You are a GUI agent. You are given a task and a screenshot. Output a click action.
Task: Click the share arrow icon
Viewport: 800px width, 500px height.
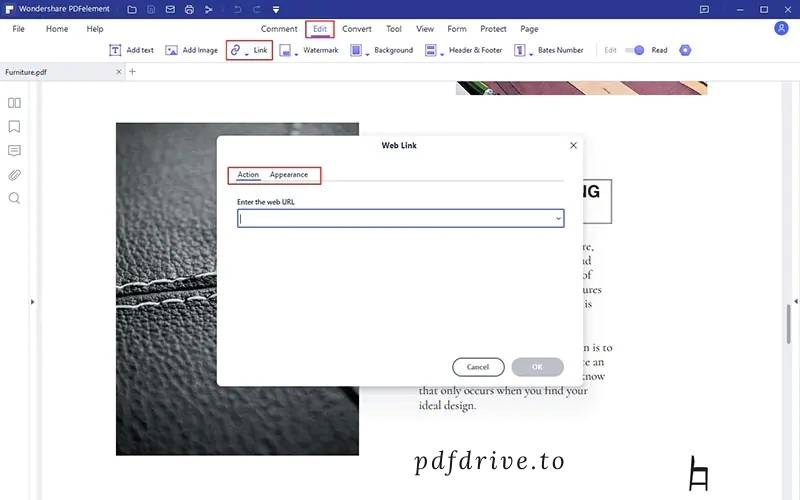(x=209, y=9)
